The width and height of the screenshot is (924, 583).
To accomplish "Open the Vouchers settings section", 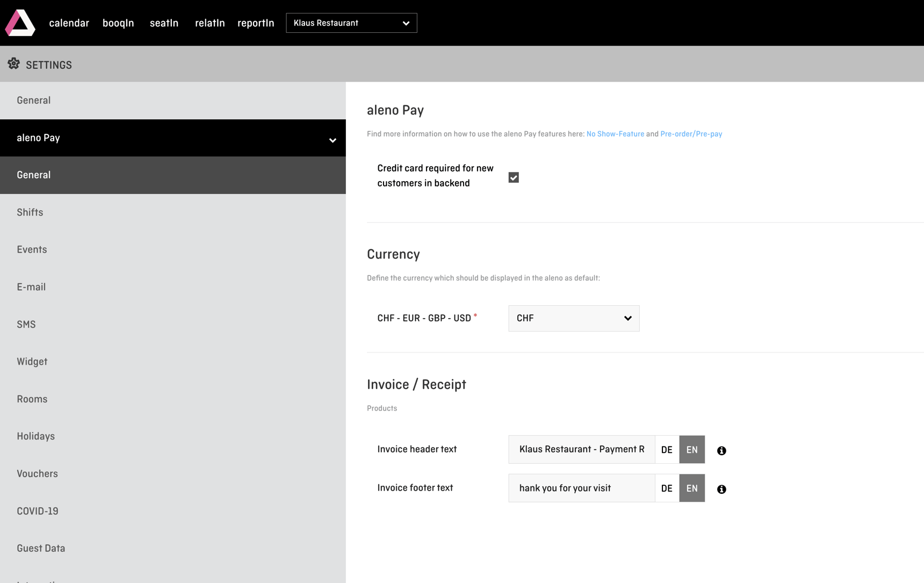I will click(37, 473).
